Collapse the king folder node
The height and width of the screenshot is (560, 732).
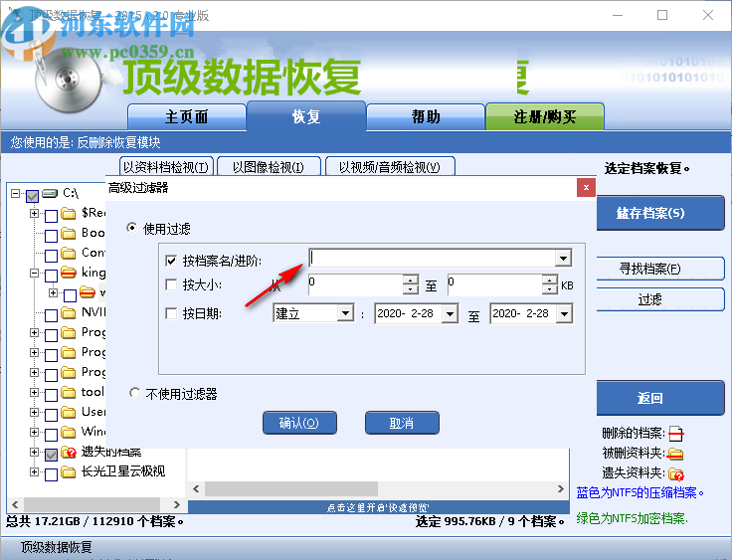pos(34,273)
